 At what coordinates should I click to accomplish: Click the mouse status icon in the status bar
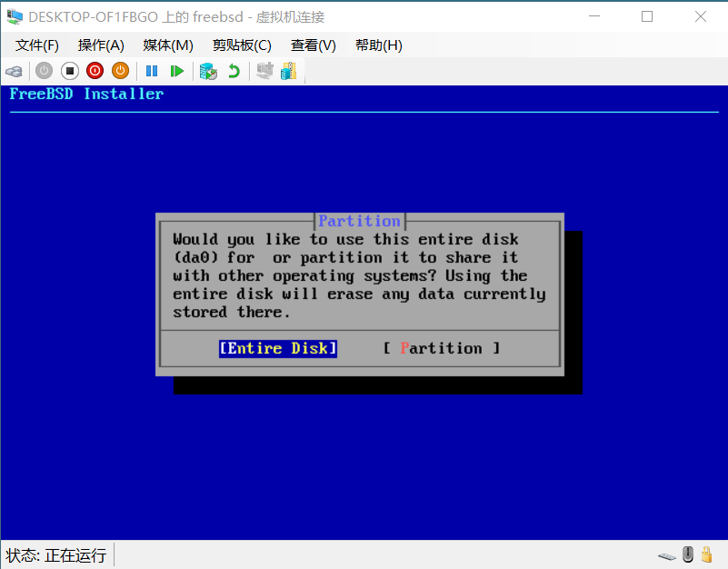pos(688,554)
